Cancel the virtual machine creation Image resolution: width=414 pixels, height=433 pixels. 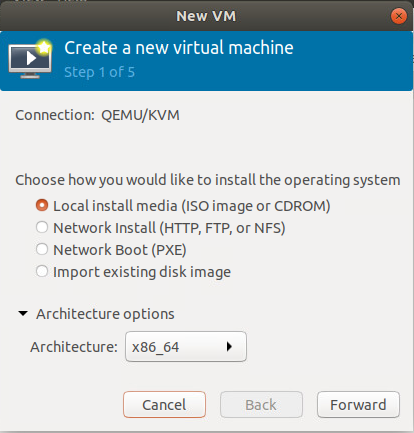coord(164,405)
